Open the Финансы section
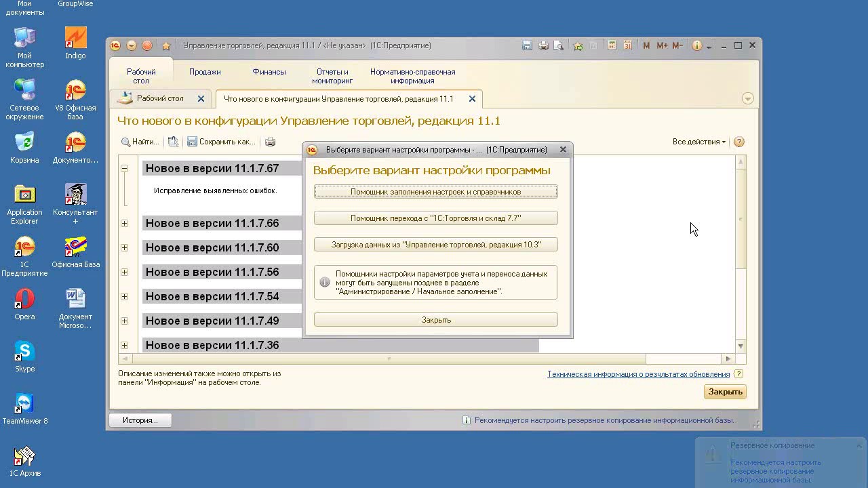Screen dimensions: 868x488 pyautogui.click(x=269, y=72)
